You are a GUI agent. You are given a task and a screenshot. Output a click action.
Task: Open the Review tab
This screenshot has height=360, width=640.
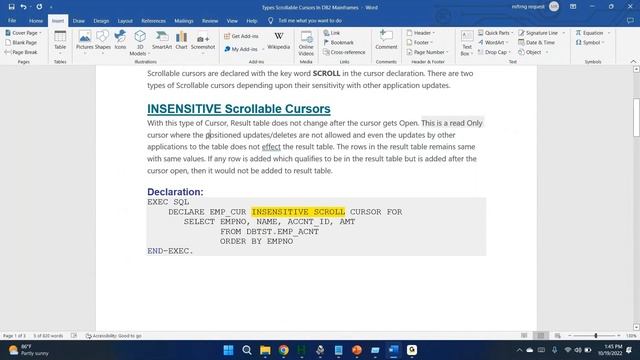coord(210,20)
